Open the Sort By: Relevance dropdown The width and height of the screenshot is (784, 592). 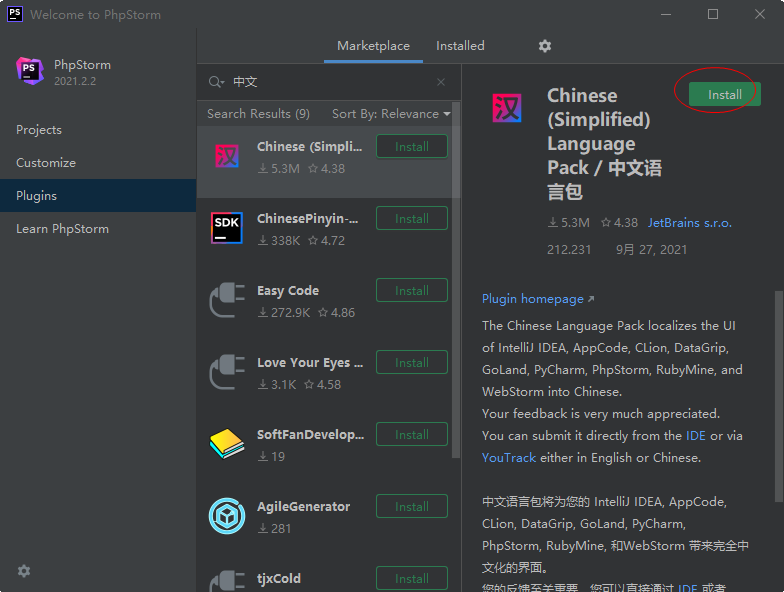tap(391, 114)
